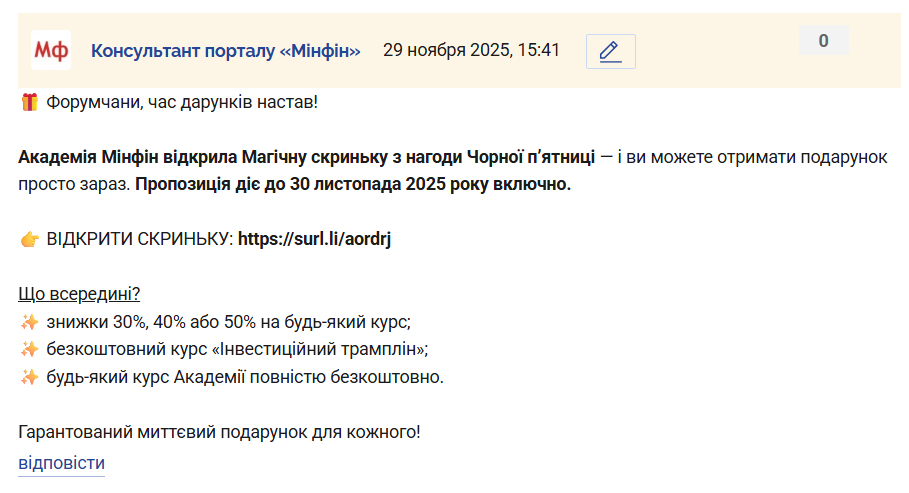The image size is (909, 493).
Task: Click the greeting Форумчани, час дарунків настав
Action: coord(182,102)
